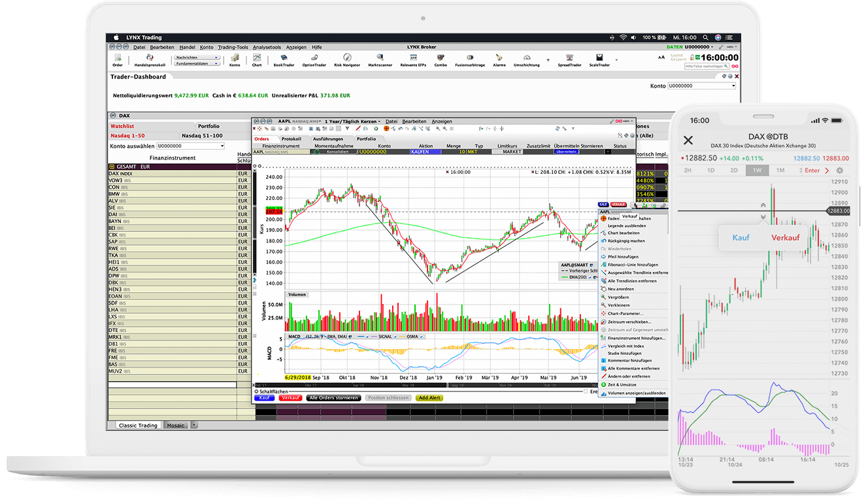Click the Wi-Fi icon in the menu bar
Screen dimensions: 868x502
pyautogui.click(x=624, y=38)
